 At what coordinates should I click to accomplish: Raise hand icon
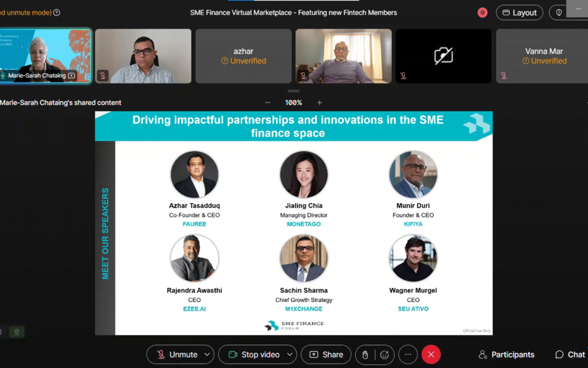click(365, 355)
